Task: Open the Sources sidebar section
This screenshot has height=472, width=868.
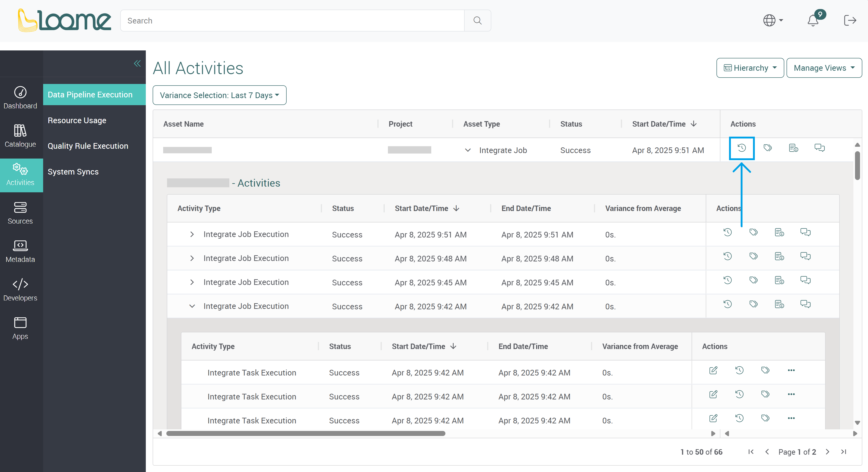Action: point(20,213)
